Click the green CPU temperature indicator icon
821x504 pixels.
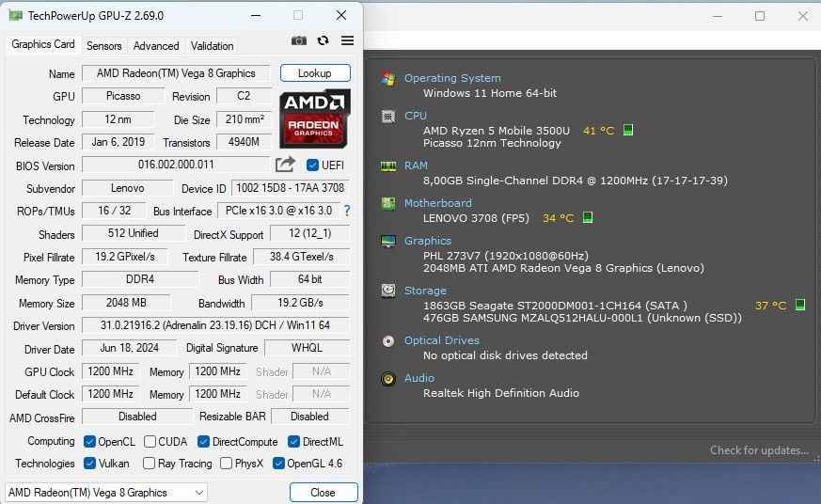[x=628, y=130]
